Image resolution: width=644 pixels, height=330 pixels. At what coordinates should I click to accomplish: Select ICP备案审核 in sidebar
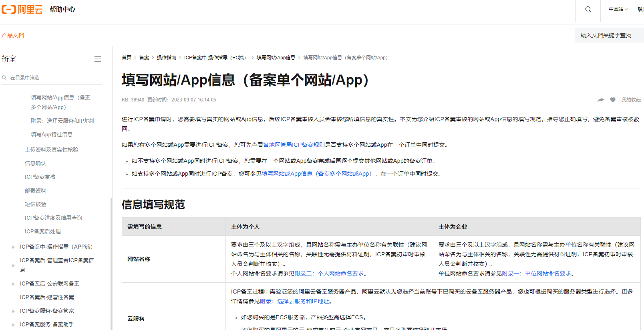tap(40, 177)
